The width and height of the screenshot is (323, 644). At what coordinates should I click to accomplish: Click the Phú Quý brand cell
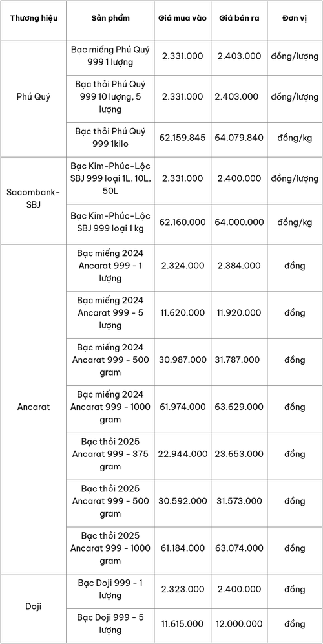[x=34, y=97]
